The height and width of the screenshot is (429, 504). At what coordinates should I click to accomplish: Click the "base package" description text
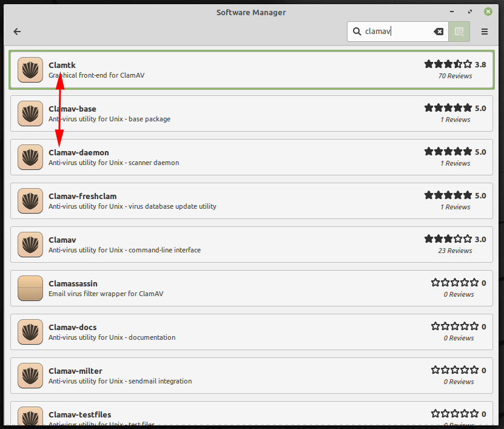click(x=149, y=120)
